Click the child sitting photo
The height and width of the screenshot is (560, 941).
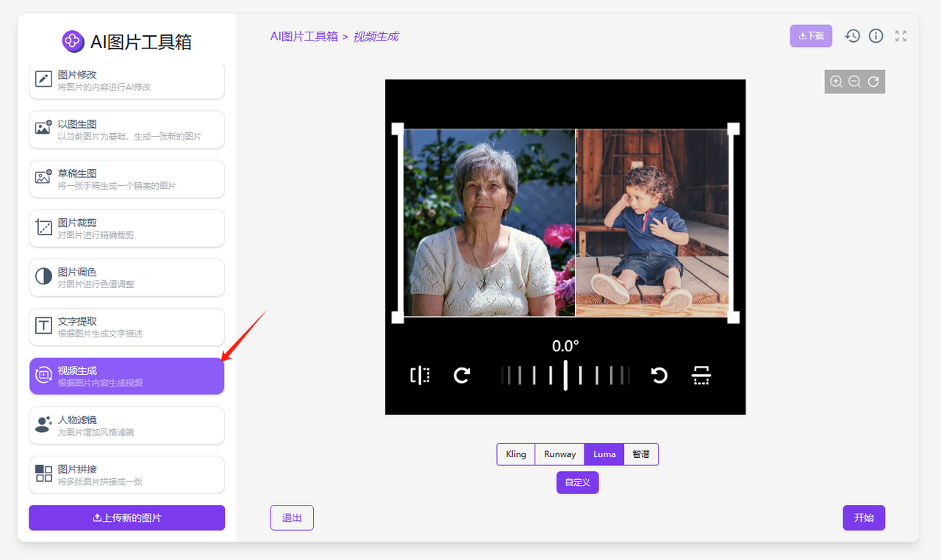[652, 223]
